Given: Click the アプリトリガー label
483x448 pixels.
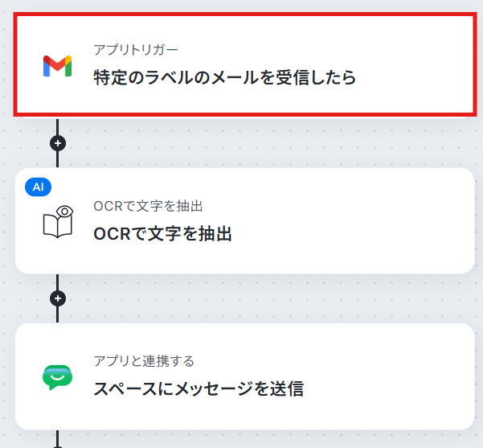Looking at the screenshot, I should click(x=136, y=50).
